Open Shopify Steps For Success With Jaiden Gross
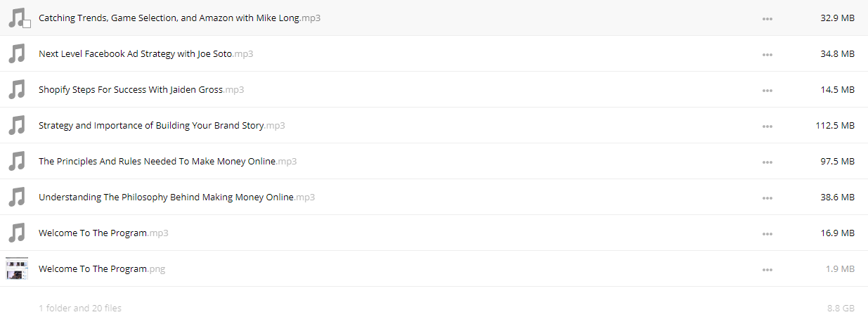 pos(141,90)
